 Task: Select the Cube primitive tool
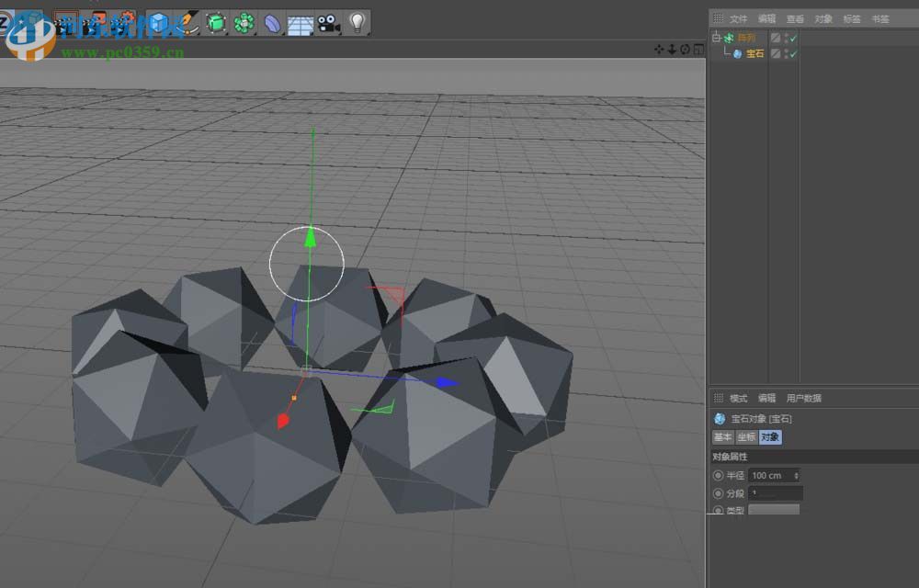point(156,24)
